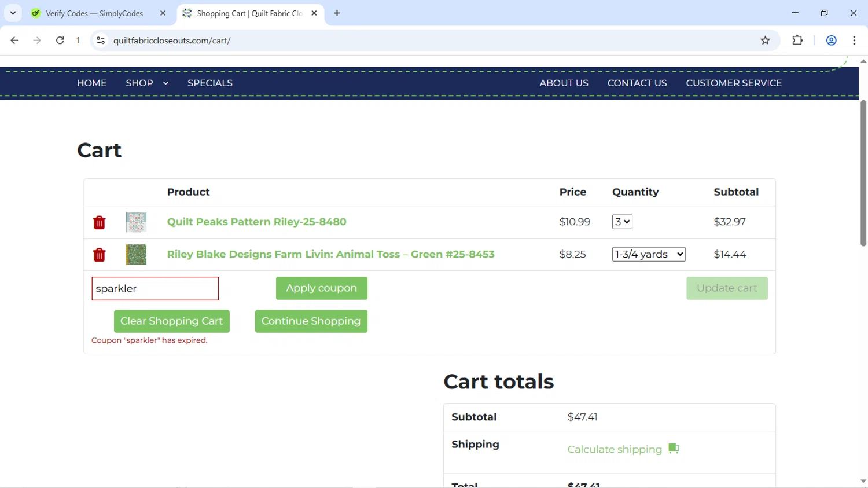Close the Verify Codes SimplyCodes tab
Screen dimensions: 868x488
point(163,13)
